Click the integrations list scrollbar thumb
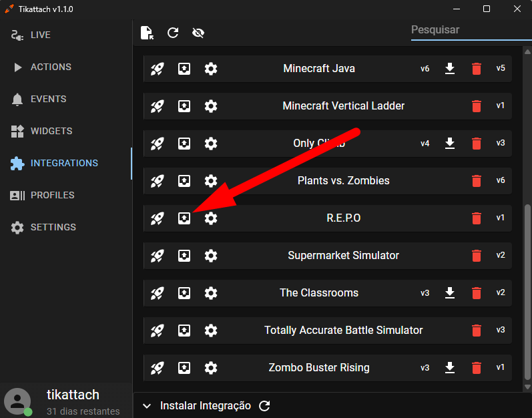The height and width of the screenshot is (418, 532). coord(527,291)
